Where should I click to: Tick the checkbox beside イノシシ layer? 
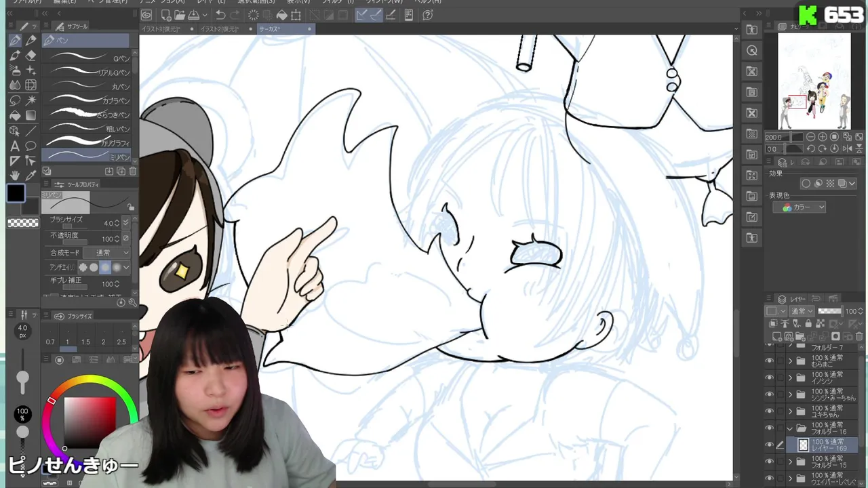point(780,378)
